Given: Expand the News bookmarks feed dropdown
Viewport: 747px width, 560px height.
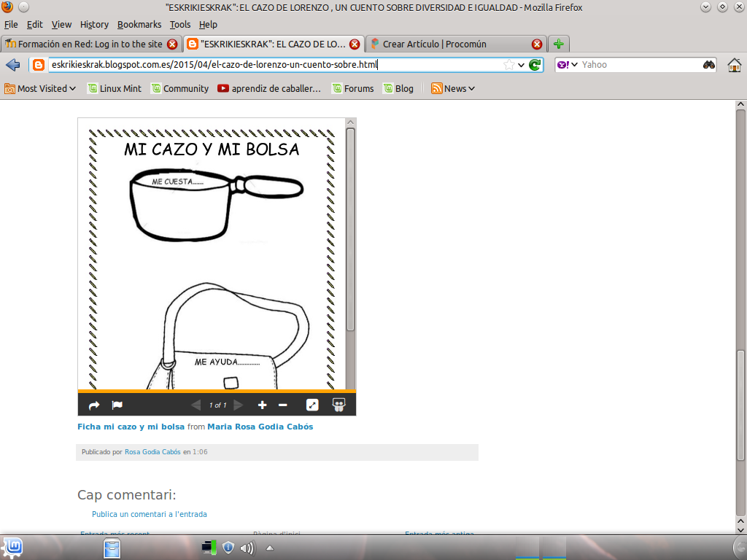Looking at the screenshot, I should tap(453, 88).
